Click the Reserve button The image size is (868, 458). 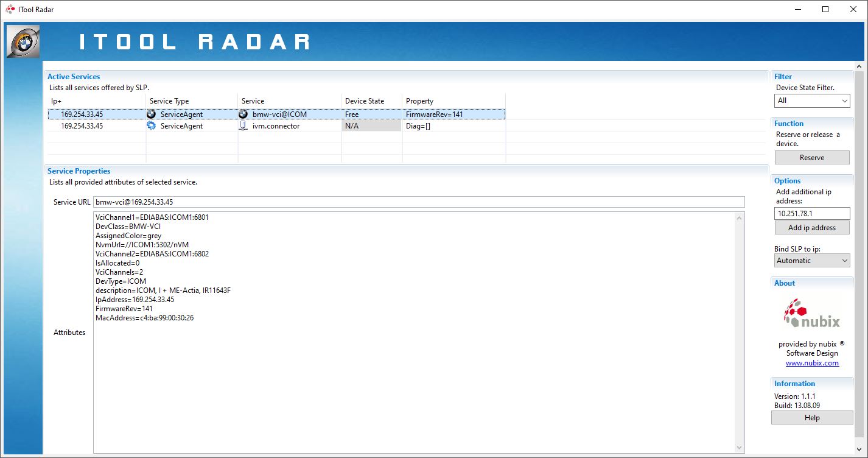pos(812,157)
